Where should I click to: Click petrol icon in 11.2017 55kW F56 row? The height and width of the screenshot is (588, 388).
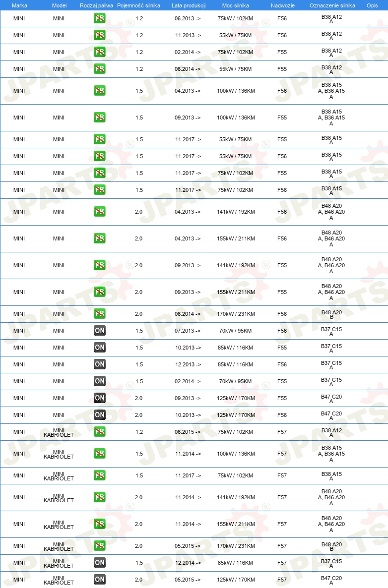(99, 156)
